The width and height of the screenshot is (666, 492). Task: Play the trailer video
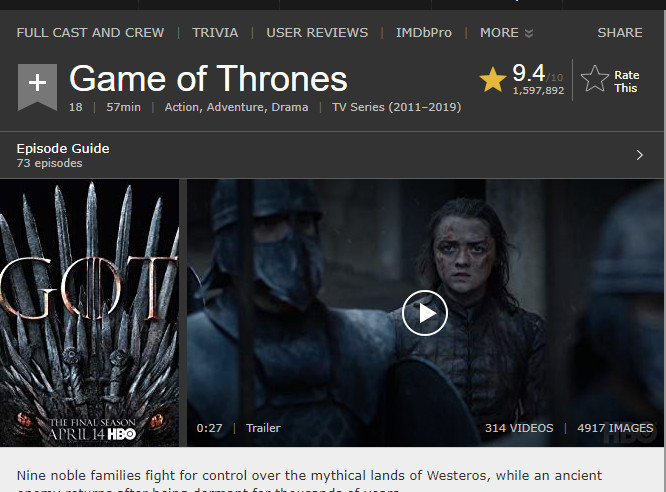(425, 313)
